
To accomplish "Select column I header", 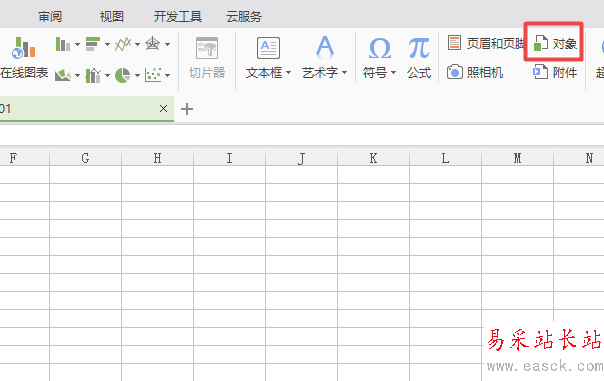I will (229, 158).
